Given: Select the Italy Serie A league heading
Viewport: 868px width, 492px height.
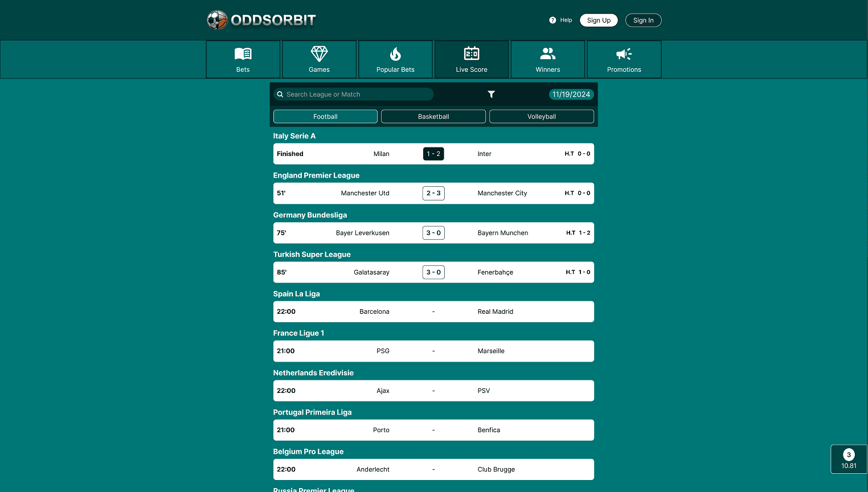Looking at the screenshot, I should click(294, 136).
